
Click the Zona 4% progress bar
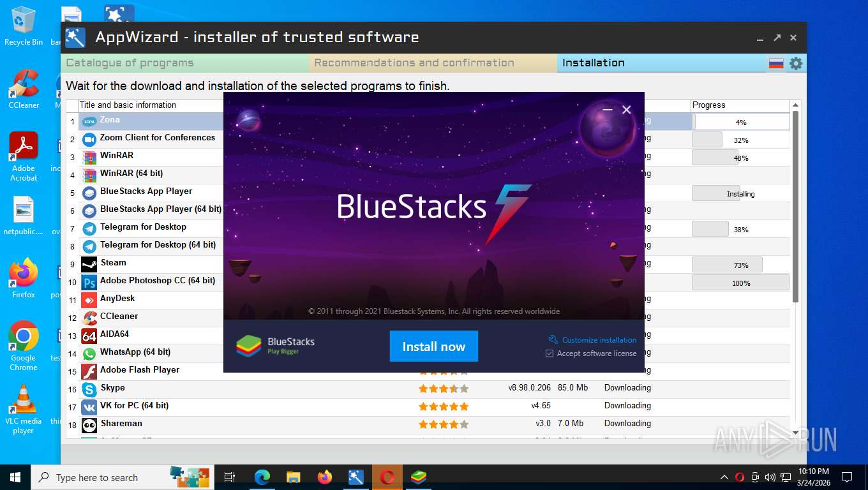coord(741,122)
